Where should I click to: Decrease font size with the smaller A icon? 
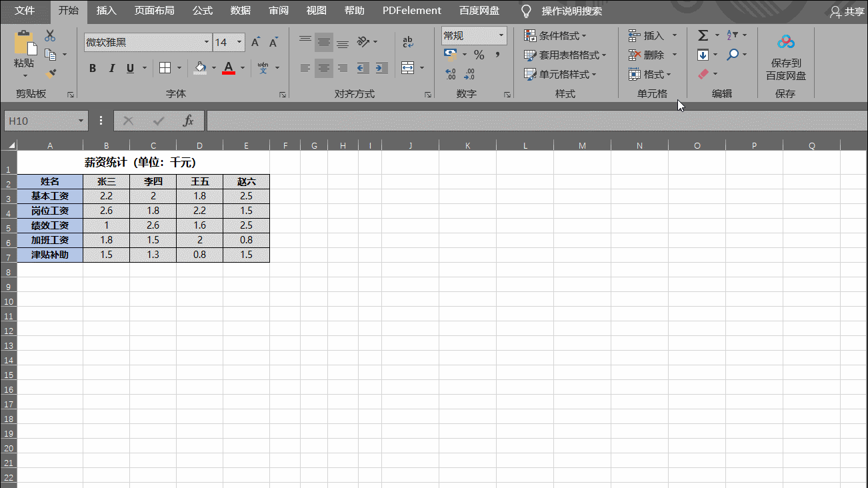273,42
